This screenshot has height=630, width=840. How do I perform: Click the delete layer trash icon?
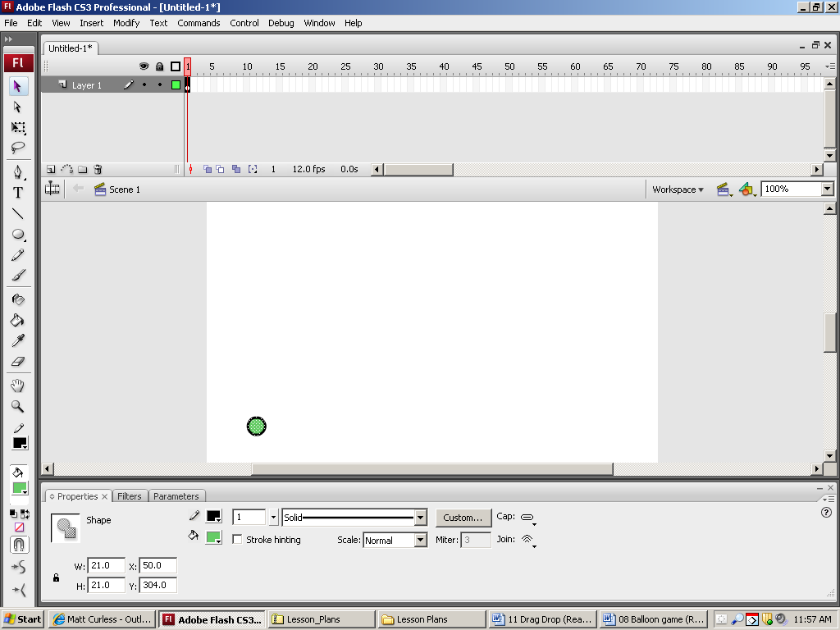[98, 170]
